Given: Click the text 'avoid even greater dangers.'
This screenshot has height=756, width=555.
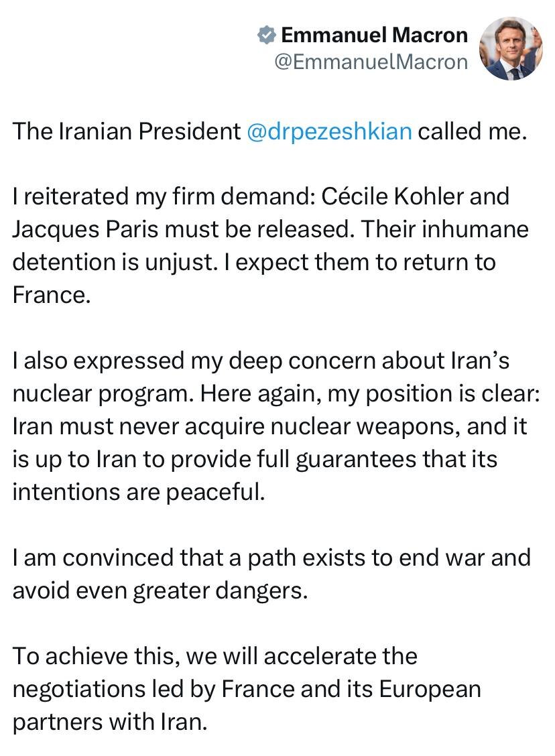Looking at the screenshot, I should (160, 590).
